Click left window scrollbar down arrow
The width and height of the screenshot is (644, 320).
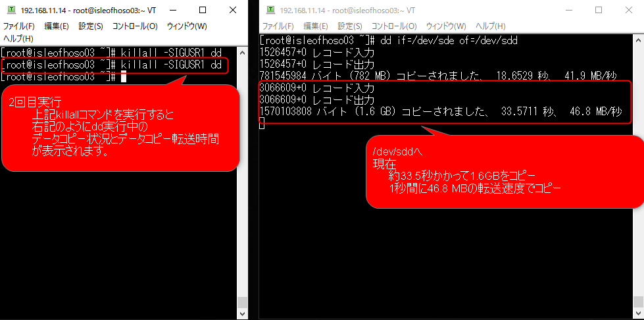(243, 314)
